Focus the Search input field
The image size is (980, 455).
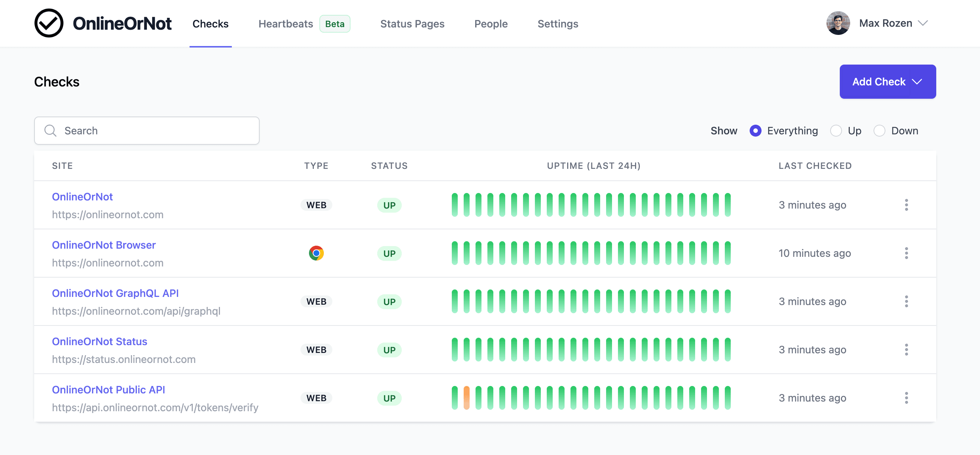pyautogui.click(x=147, y=131)
